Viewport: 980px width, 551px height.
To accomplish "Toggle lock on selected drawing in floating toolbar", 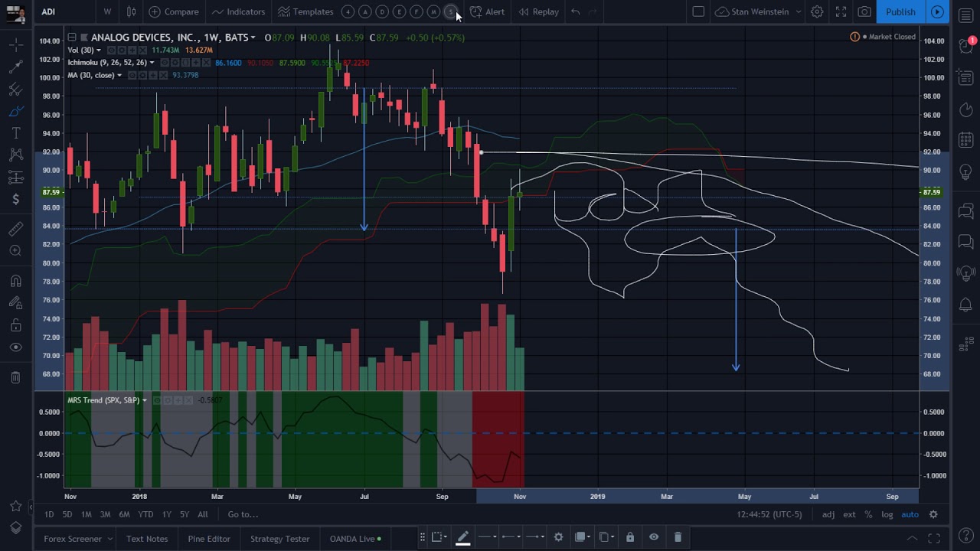I will coord(630,537).
